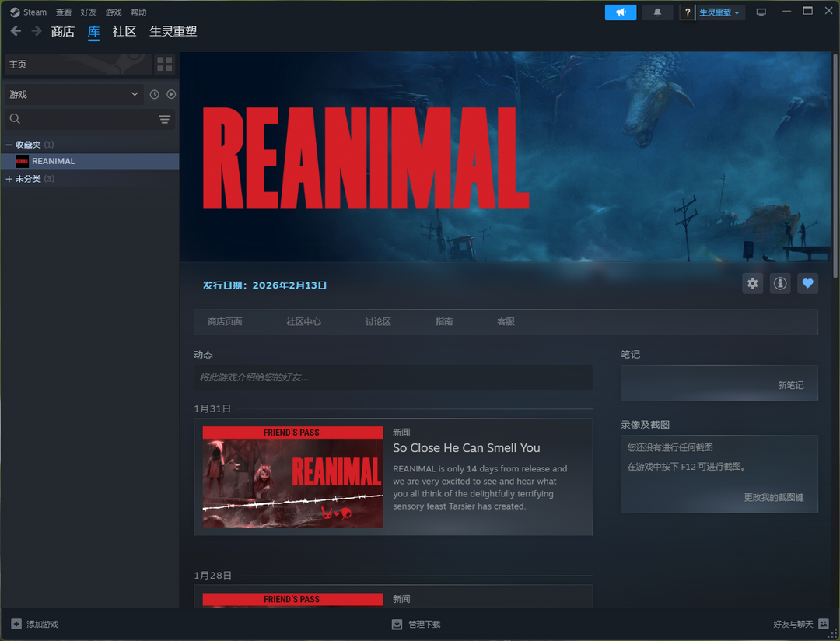Open the advanced filter options icon
The width and height of the screenshot is (840, 641).
coord(164,119)
